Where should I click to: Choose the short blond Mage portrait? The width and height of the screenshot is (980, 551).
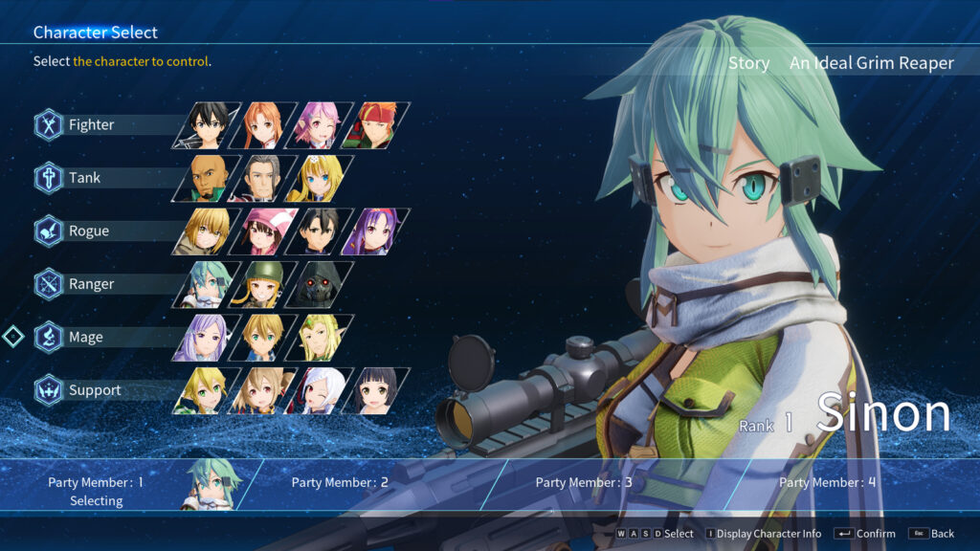(262, 338)
